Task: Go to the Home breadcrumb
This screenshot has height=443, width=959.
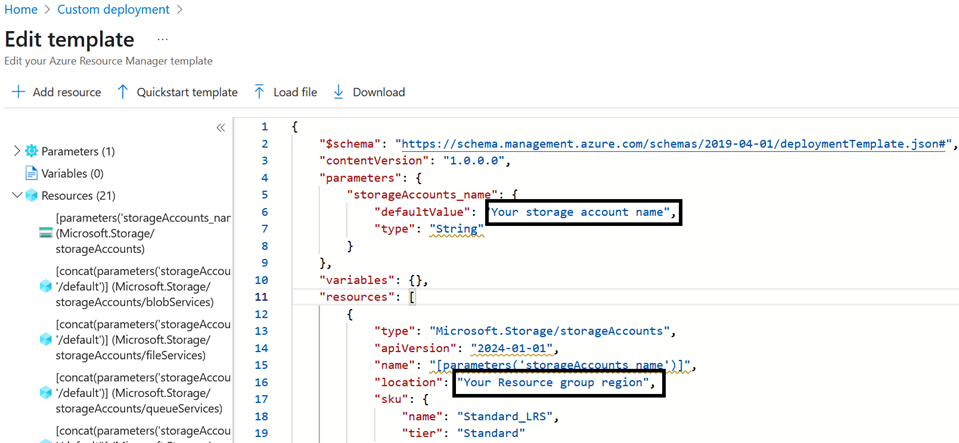Action: (x=21, y=10)
